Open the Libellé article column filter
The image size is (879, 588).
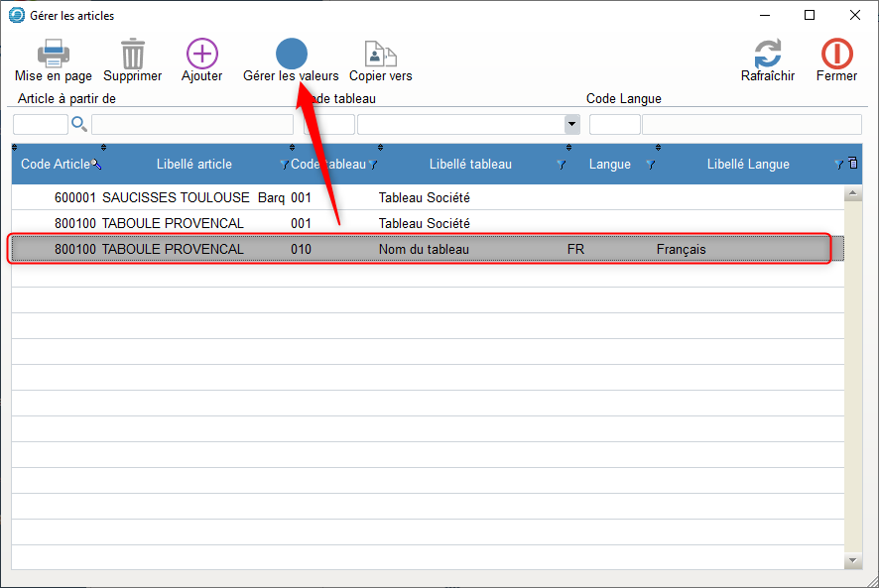click(x=284, y=165)
